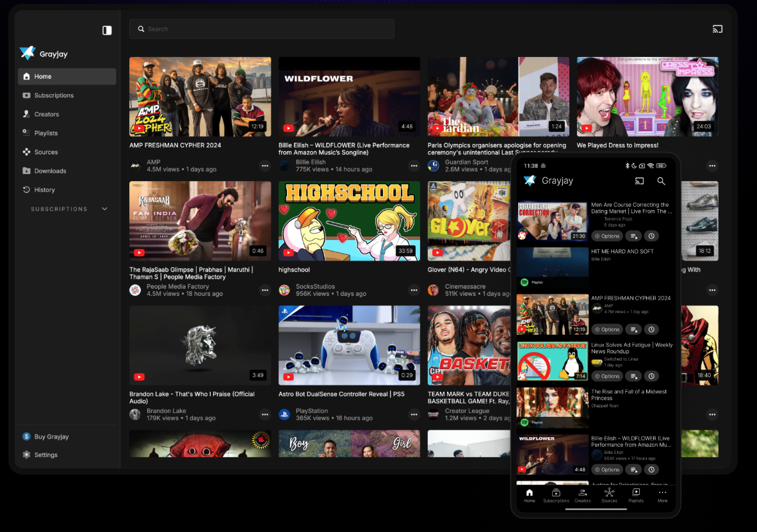
Task: Open three-dot menu for Brandon Lake video
Action: pyautogui.click(x=265, y=414)
